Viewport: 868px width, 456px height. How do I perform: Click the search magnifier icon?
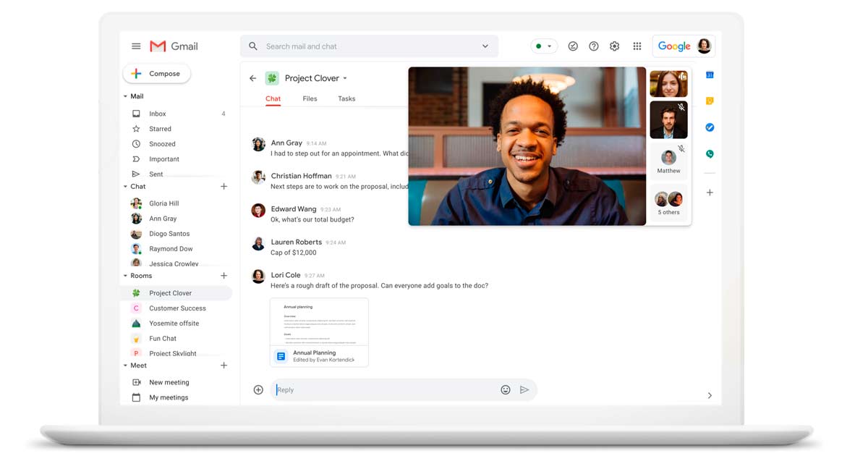252,46
